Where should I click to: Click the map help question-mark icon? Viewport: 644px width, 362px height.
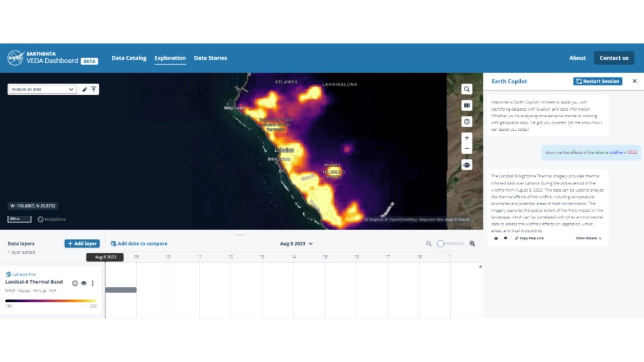(x=467, y=122)
